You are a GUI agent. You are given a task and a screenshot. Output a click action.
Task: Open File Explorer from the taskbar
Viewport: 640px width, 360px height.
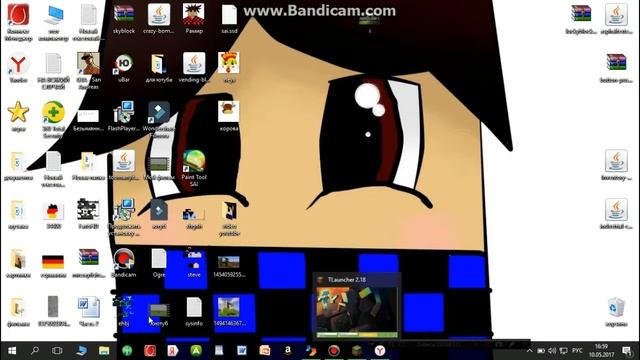coord(104,351)
